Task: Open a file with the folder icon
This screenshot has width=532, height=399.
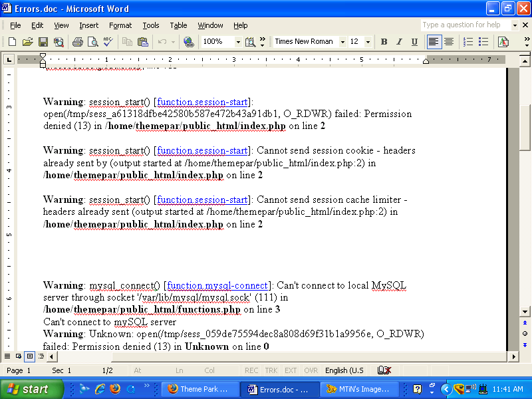Action: [x=27, y=42]
